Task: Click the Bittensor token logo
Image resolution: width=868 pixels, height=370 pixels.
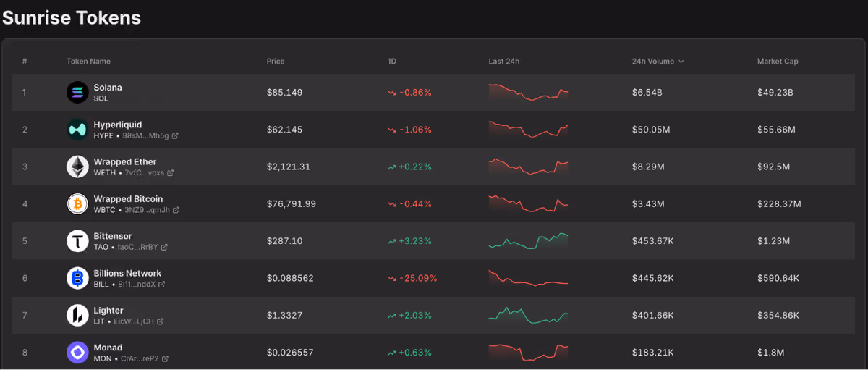Action: tap(77, 241)
